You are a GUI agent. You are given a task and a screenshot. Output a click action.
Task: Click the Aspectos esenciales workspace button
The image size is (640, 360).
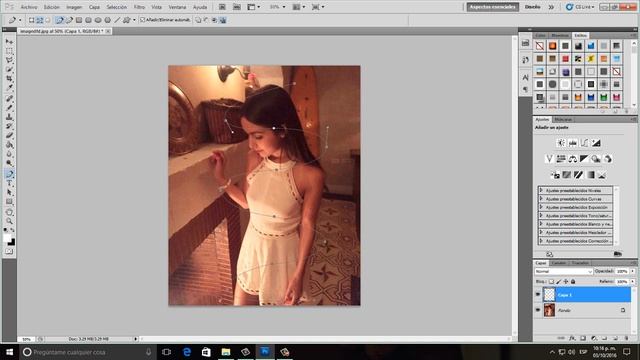tap(493, 7)
